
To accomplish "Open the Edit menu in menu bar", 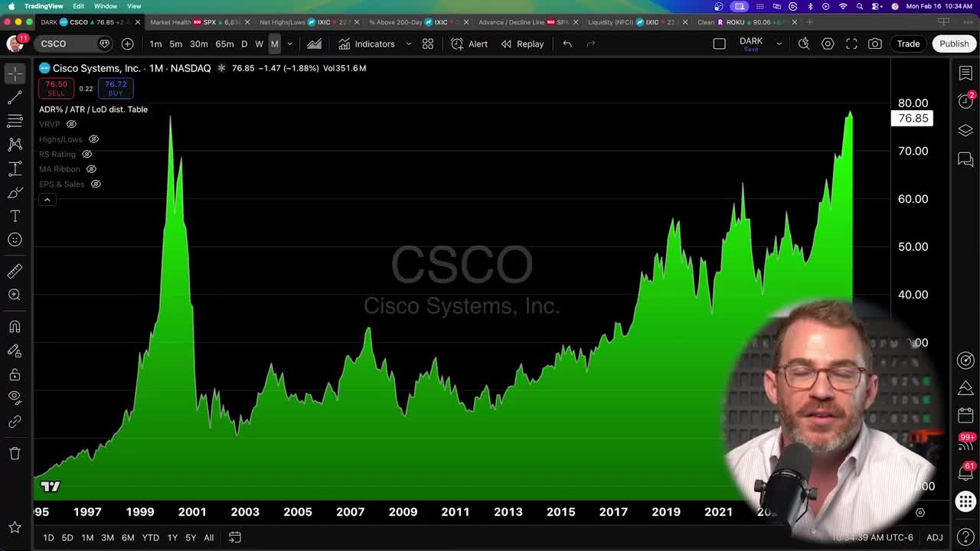I will tap(78, 5).
